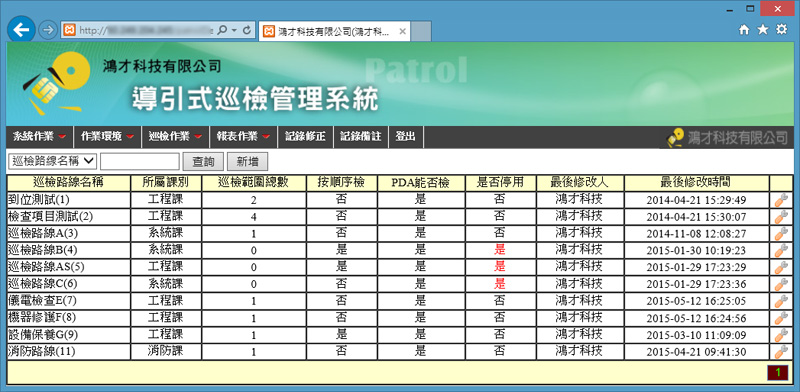This screenshot has width=800, height=392.
Task: Expand the 作業環境 menu
Action: [108, 137]
